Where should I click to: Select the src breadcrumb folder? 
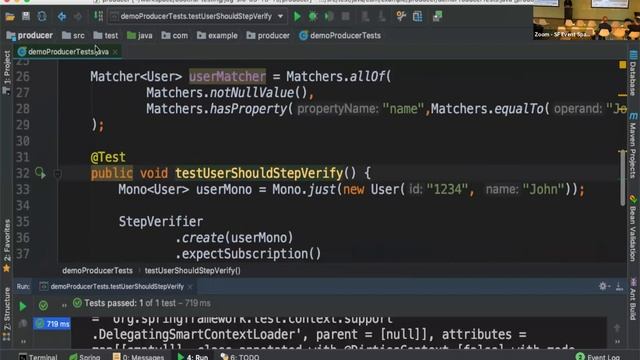[73, 36]
